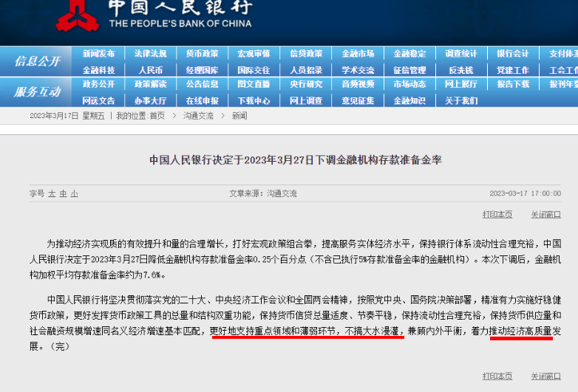578x392 pixels.
Task: Go to the 政策解读 section
Action: pos(150,84)
